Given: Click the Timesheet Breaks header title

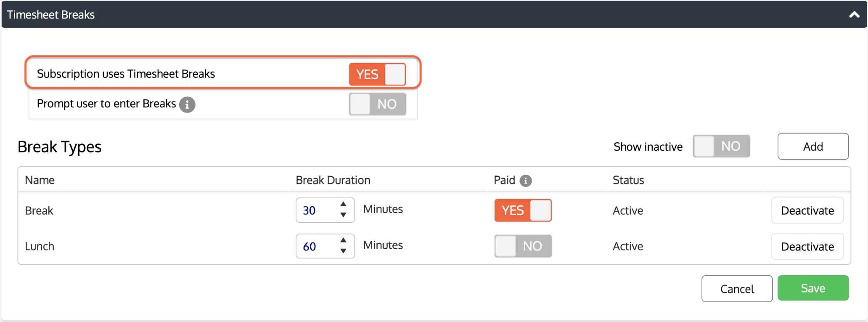Looking at the screenshot, I should pos(51,15).
